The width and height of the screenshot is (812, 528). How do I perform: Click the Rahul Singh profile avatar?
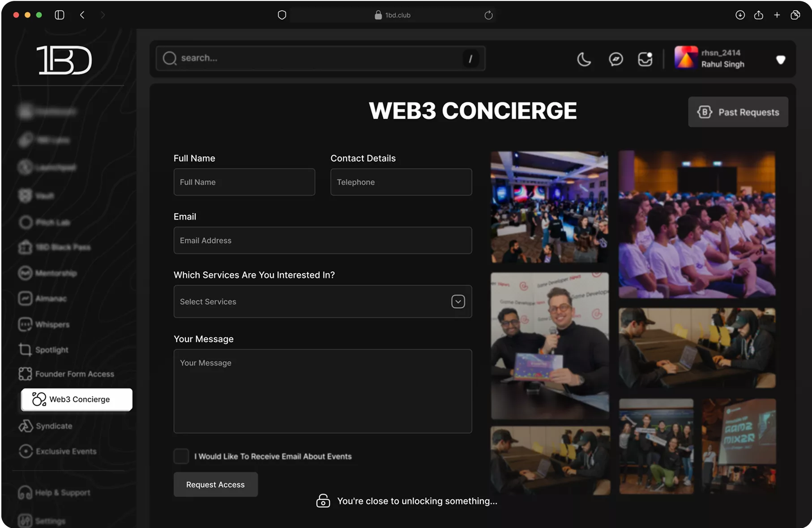(686, 58)
